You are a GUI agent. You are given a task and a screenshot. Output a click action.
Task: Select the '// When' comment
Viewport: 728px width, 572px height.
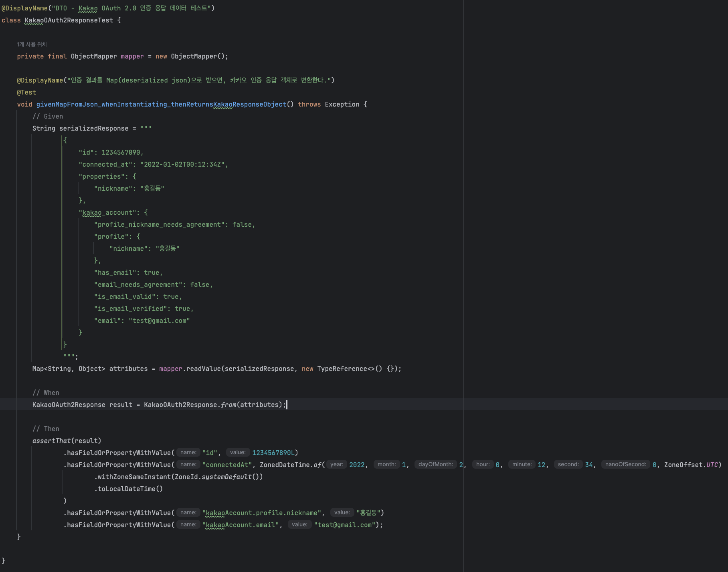46,393
